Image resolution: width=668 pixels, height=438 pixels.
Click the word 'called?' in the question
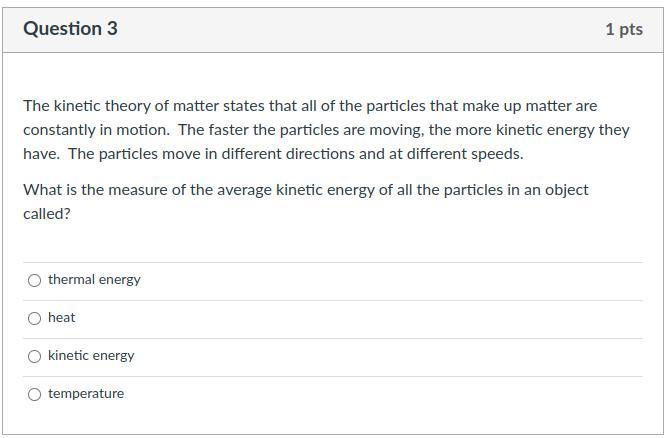pos(47,214)
